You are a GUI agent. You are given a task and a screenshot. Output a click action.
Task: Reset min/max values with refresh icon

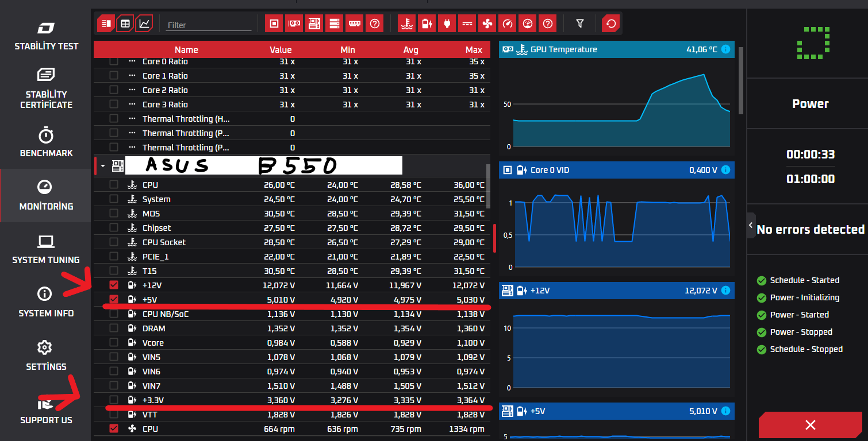click(x=610, y=24)
